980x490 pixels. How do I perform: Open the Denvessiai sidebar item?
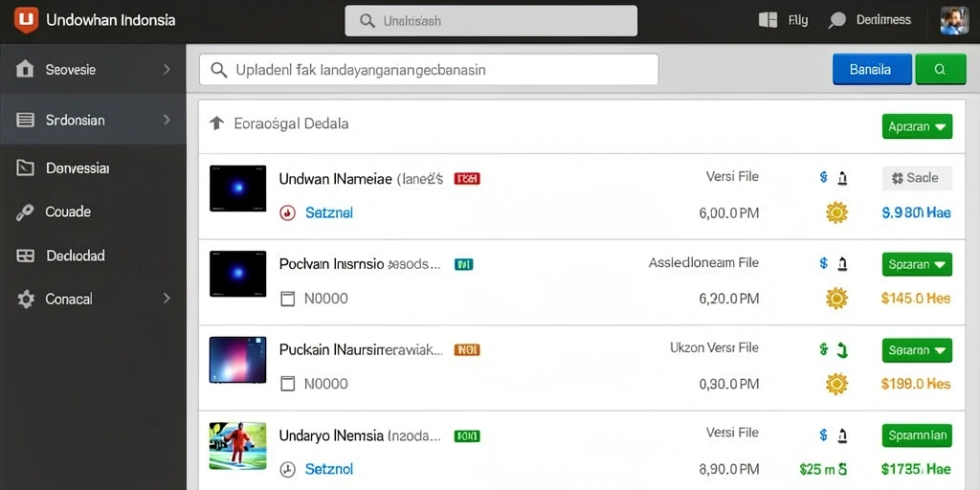click(x=93, y=168)
